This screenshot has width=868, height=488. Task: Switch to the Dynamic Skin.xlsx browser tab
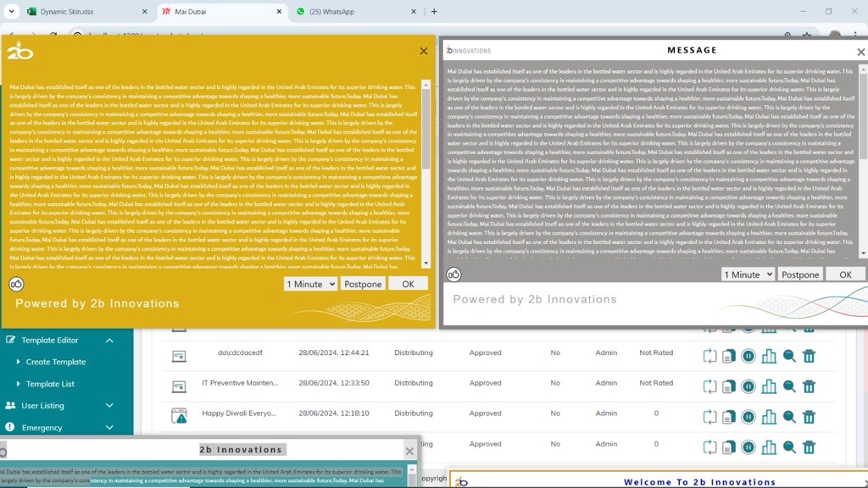[x=88, y=12]
